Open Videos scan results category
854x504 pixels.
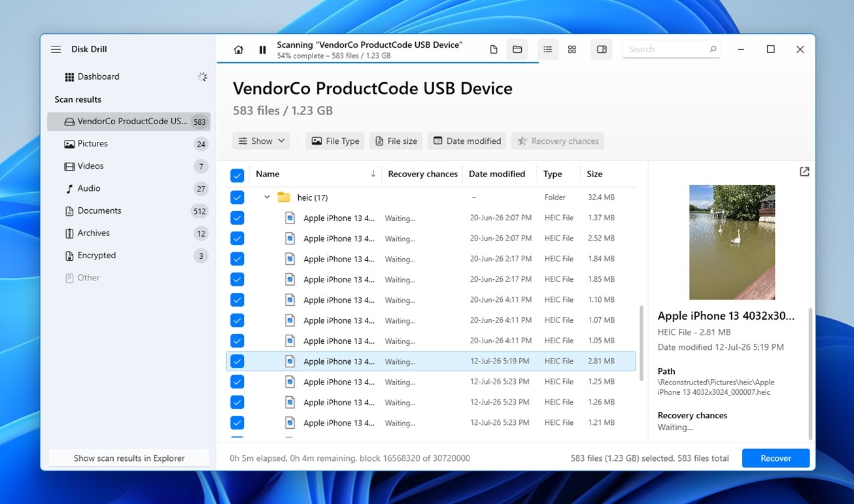click(129, 166)
